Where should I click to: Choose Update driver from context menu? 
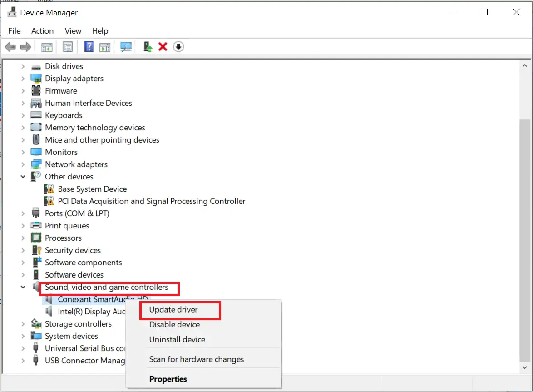point(173,310)
